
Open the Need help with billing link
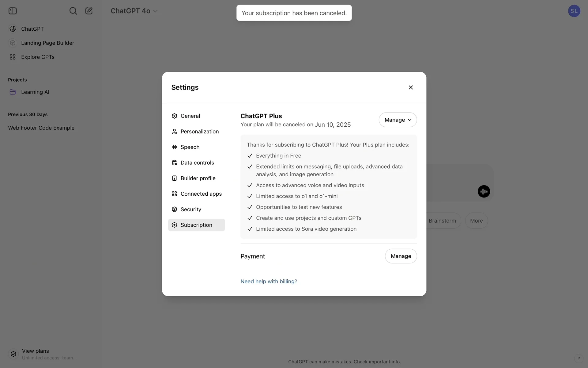point(269,282)
